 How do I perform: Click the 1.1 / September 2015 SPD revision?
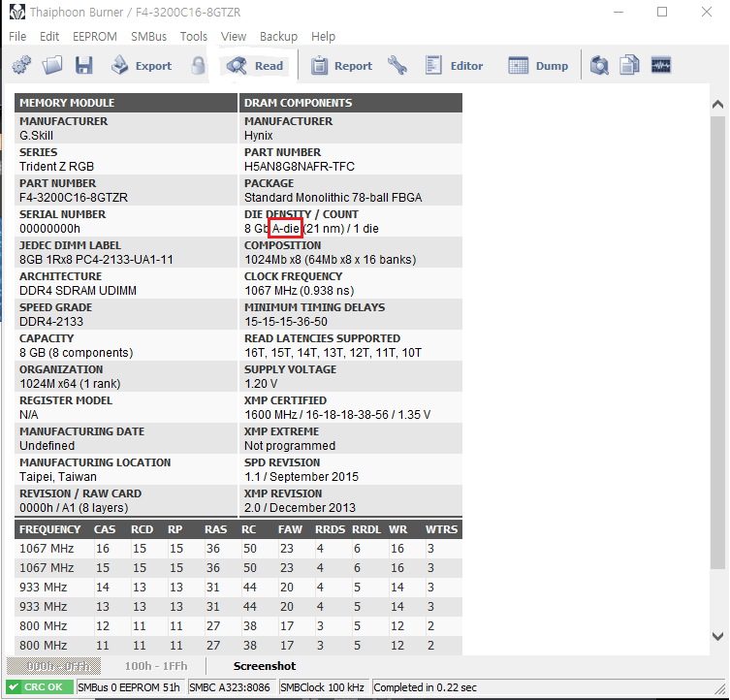point(302,477)
